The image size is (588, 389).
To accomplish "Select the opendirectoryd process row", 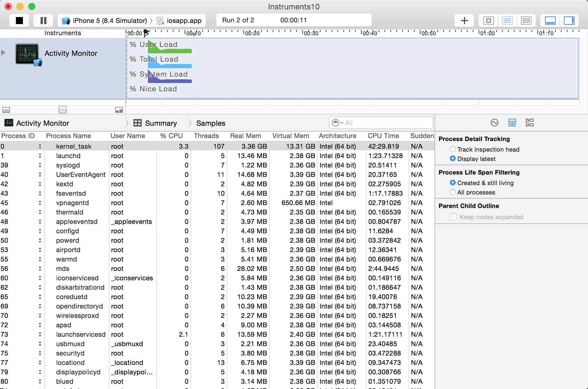I will click(217, 306).
